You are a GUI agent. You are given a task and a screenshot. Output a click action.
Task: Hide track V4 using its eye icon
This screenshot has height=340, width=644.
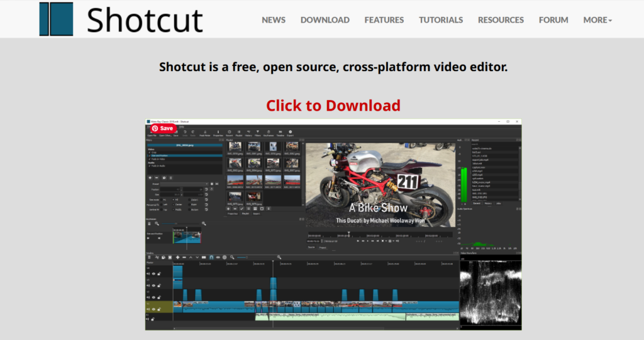pyautogui.click(x=153, y=273)
